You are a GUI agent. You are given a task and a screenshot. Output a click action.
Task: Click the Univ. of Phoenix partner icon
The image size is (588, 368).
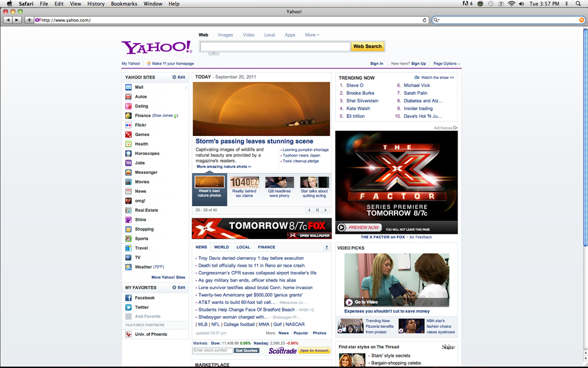(x=128, y=334)
